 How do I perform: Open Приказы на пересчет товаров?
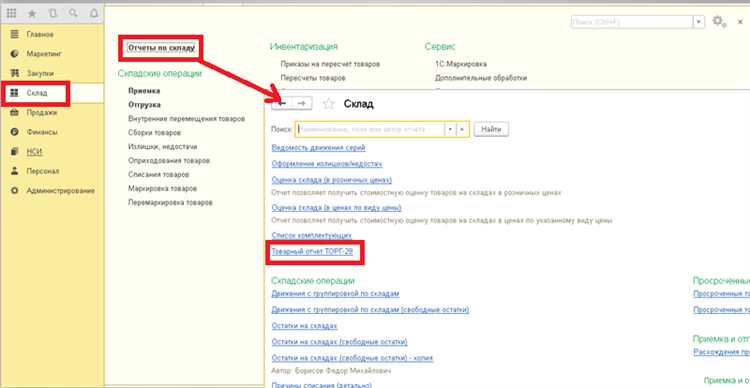[331, 64]
